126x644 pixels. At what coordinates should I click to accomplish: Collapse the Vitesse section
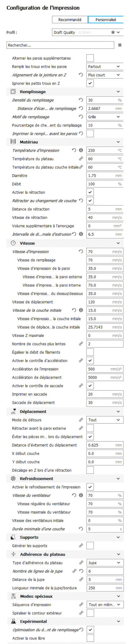coord(118,243)
